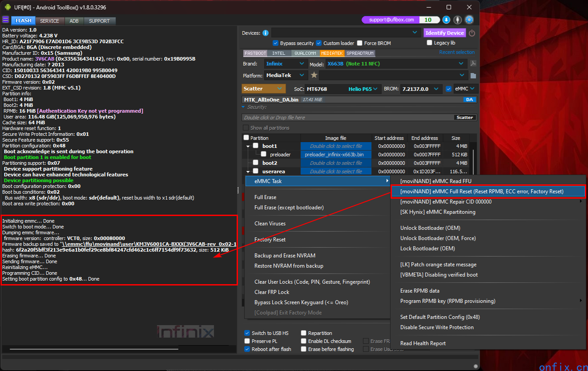Image resolution: width=588 pixels, height=371 pixels.
Task: Open the Model dropdown showing X663B
Action: (397, 64)
